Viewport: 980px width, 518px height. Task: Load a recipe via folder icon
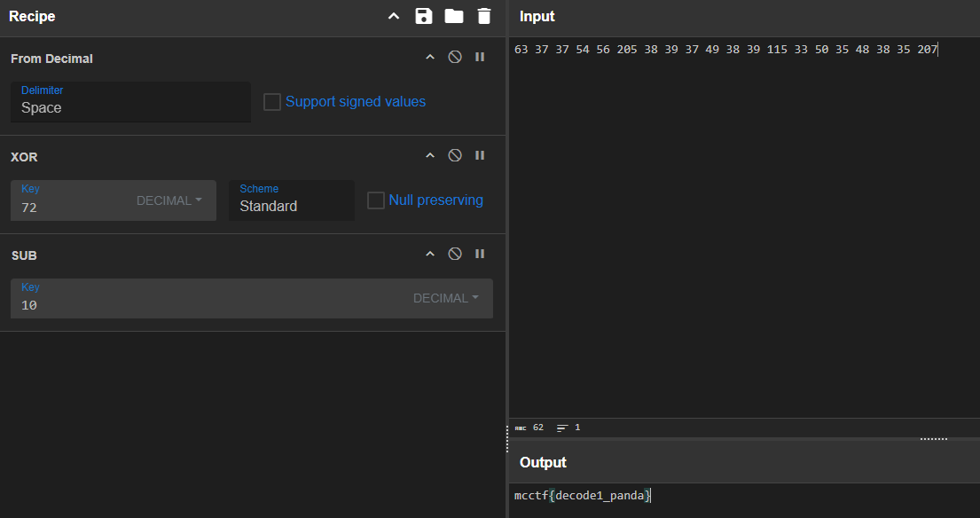pos(454,16)
